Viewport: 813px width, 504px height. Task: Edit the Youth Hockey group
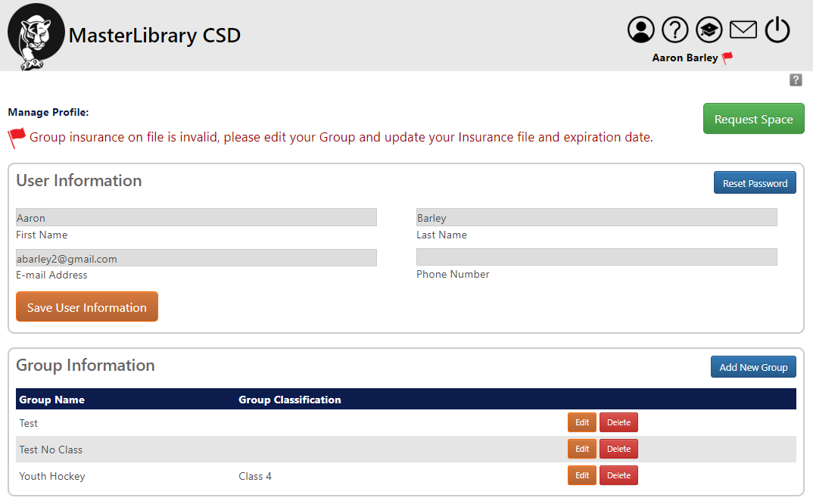[x=582, y=475]
